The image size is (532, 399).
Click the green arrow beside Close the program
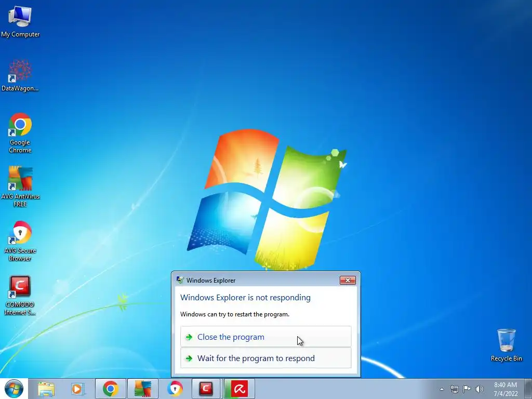[x=189, y=337]
